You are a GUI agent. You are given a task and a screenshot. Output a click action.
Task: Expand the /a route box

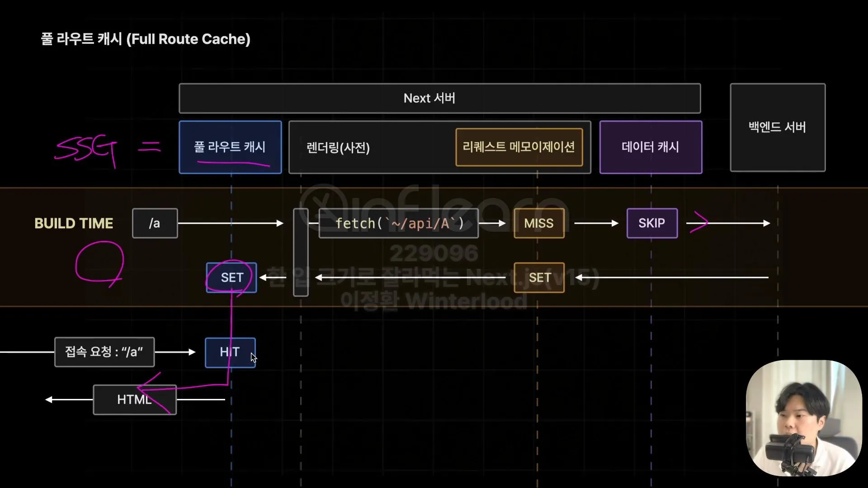[x=155, y=223]
